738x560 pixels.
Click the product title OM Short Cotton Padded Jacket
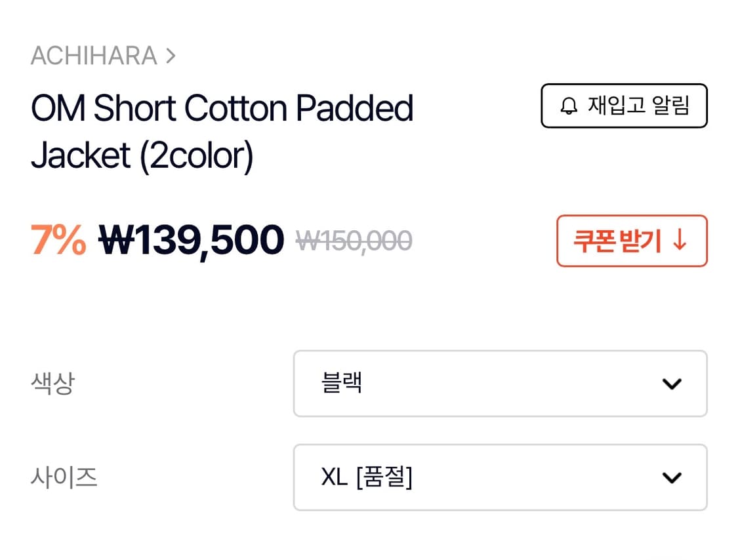tap(222, 130)
